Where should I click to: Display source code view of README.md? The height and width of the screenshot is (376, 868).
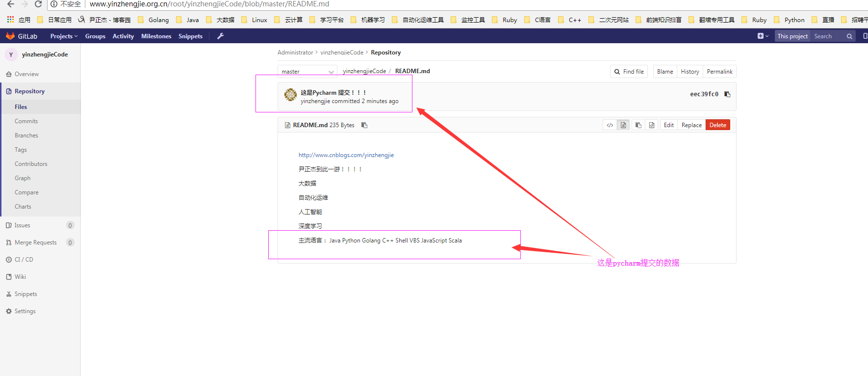click(x=610, y=125)
